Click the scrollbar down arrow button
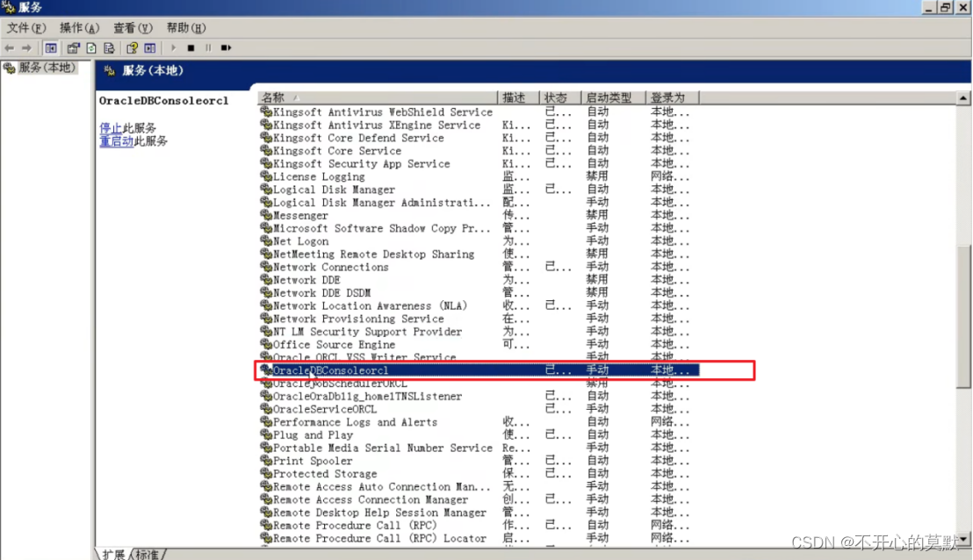973x560 pixels. [963, 540]
